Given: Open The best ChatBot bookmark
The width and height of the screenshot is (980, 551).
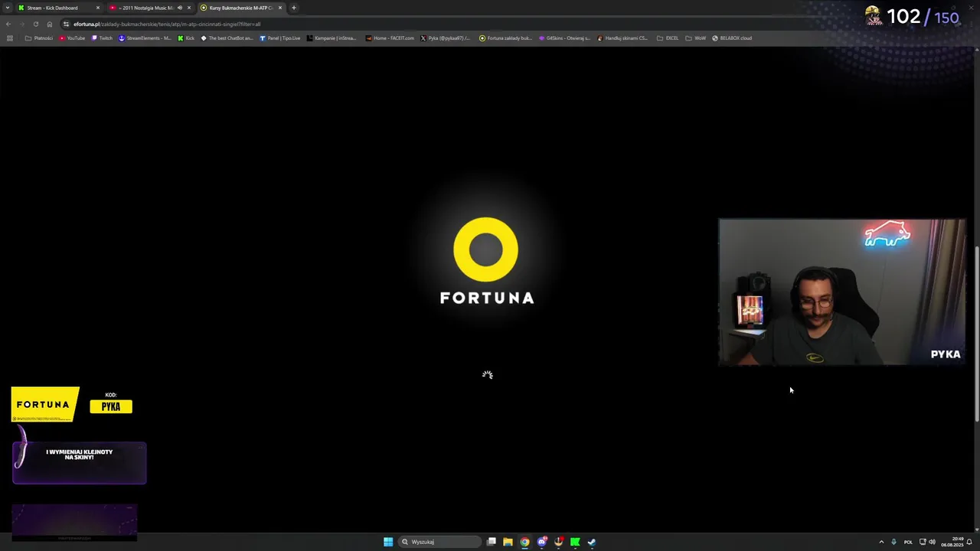Looking at the screenshot, I should [x=227, y=38].
